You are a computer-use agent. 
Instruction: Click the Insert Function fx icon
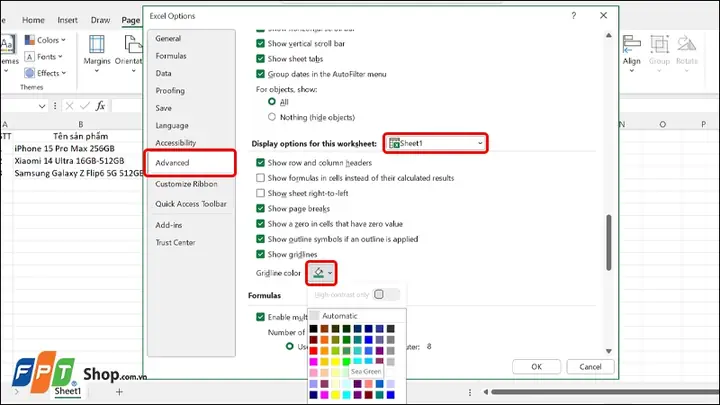[100, 106]
